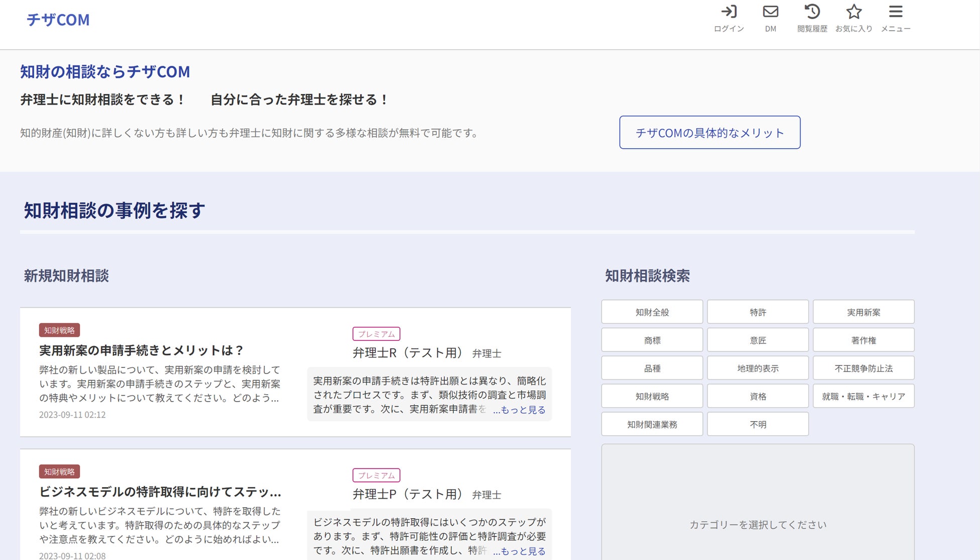Pick 就職・転職・キャリア category
The width and height of the screenshot is (980, 560).
[x=863, y=397]
